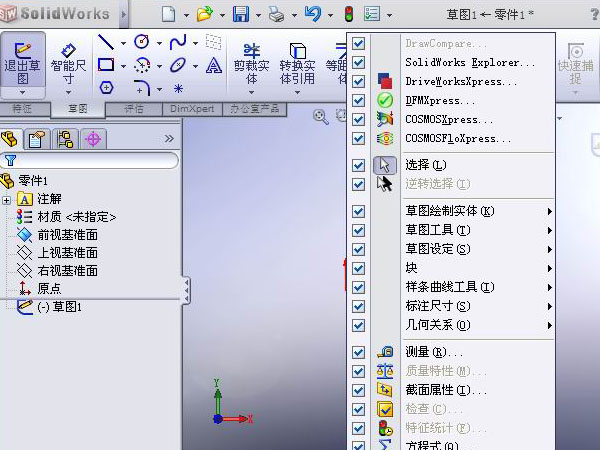This screenshot has height=450, width=600.
Task: Select the Text (A) sketch tool
Action: tap(214, 65)
